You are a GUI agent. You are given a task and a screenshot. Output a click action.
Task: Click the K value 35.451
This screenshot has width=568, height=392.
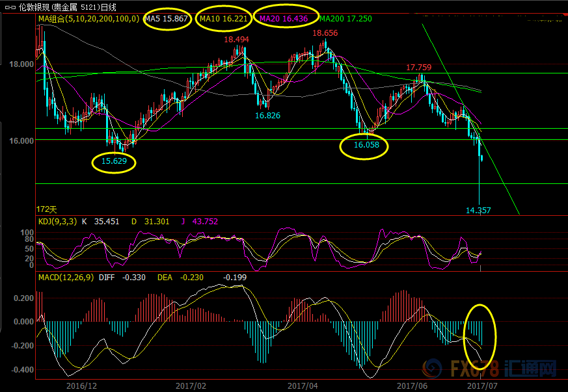pos(107,221)
